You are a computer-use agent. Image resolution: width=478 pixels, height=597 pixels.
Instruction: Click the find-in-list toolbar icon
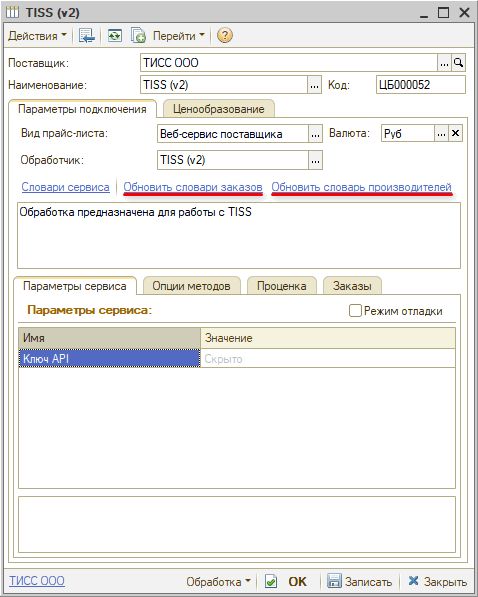[86, 36]
